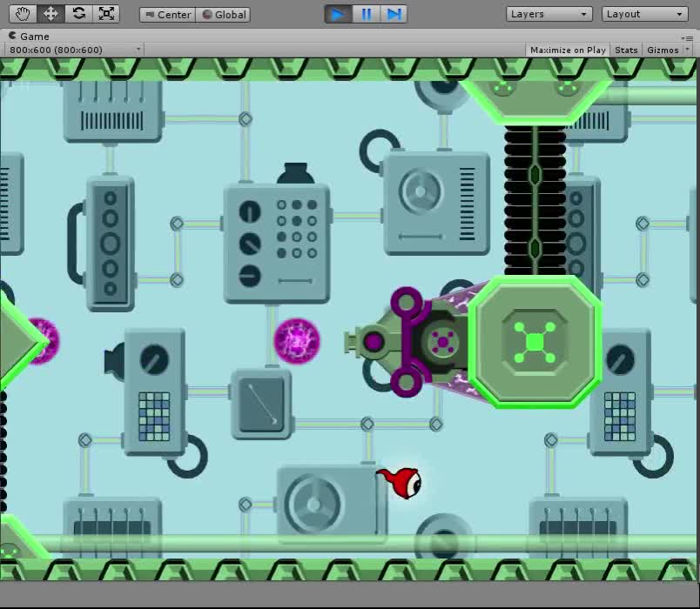Image resolution: width=700 pixels, height=609 pixels.
Task: Select the Move tool
Action: (50, 13)
